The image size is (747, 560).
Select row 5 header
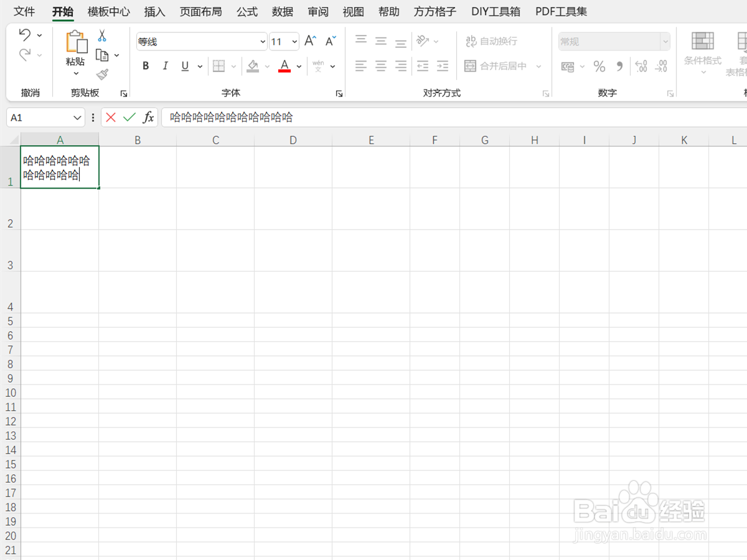[x=10, y=320]
